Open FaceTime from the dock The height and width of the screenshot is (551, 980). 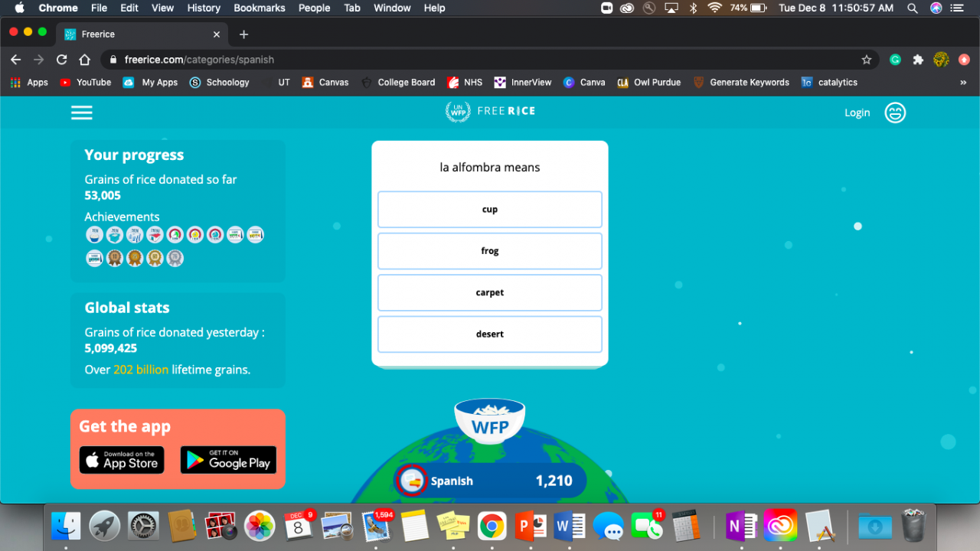tap(648, 526)
